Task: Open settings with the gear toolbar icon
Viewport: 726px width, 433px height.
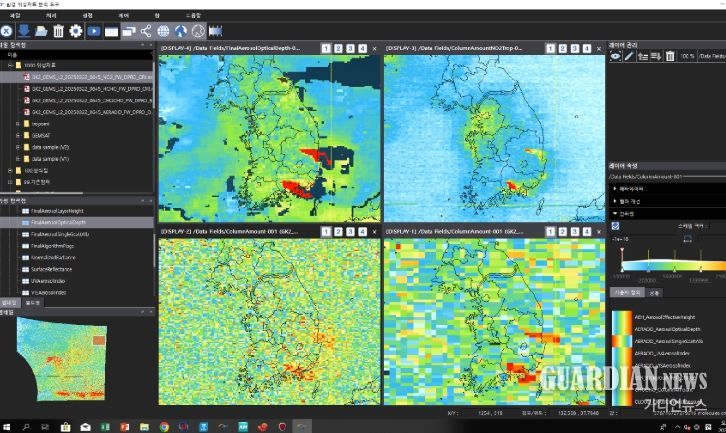Action: [x=75, y=31]
